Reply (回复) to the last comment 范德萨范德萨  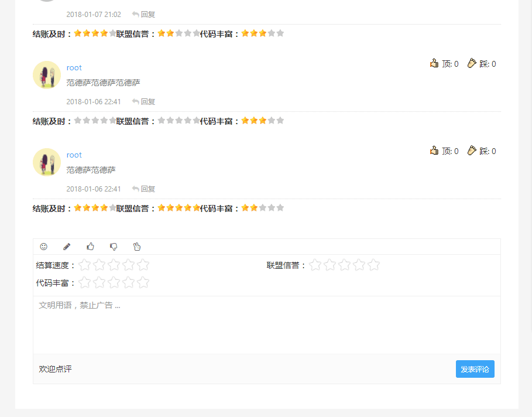pyautogui.click(x=144, y=189)
